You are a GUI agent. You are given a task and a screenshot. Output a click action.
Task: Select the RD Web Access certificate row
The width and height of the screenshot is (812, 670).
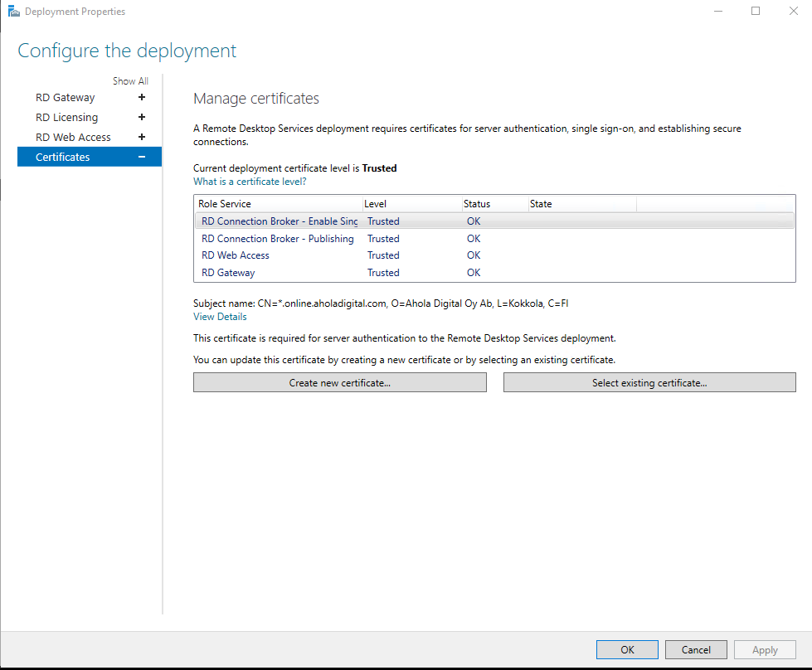(494, 255)
